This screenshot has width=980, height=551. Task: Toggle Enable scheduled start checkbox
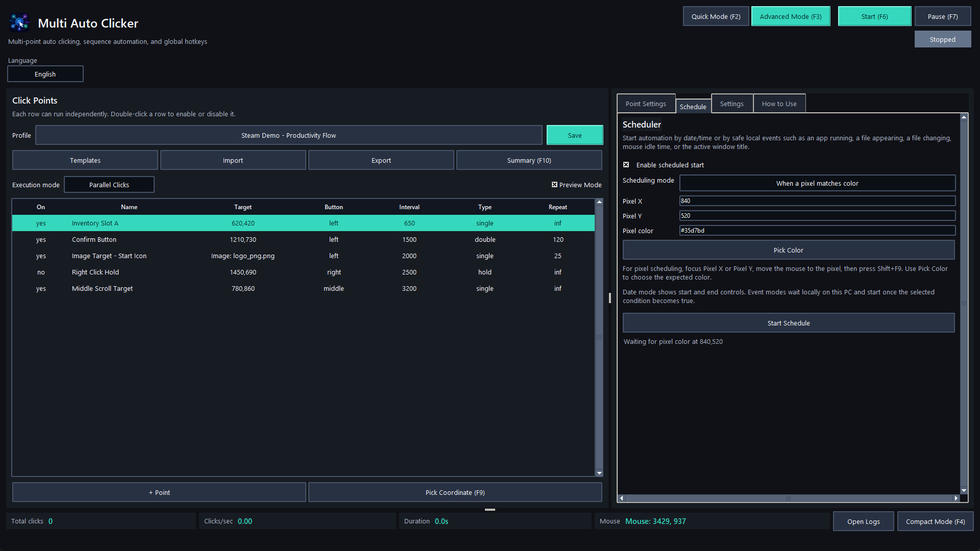pyautogui.click(x=626, y=165)
